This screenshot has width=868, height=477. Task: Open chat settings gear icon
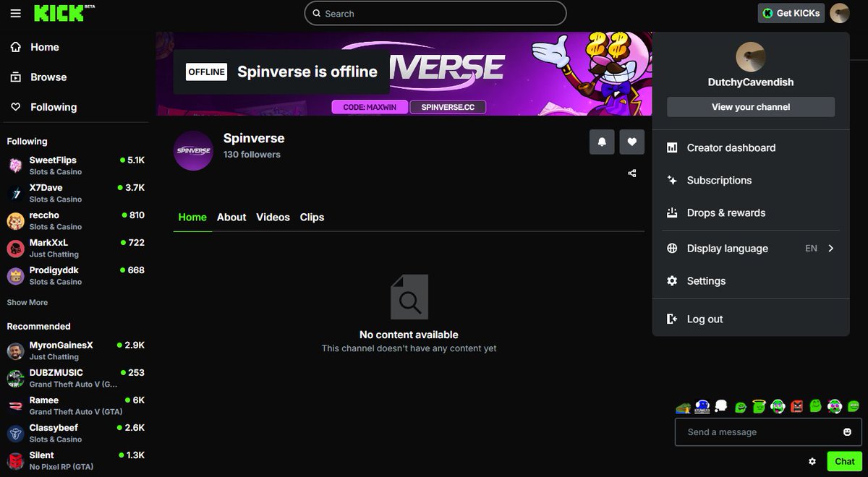click(812, 461)
